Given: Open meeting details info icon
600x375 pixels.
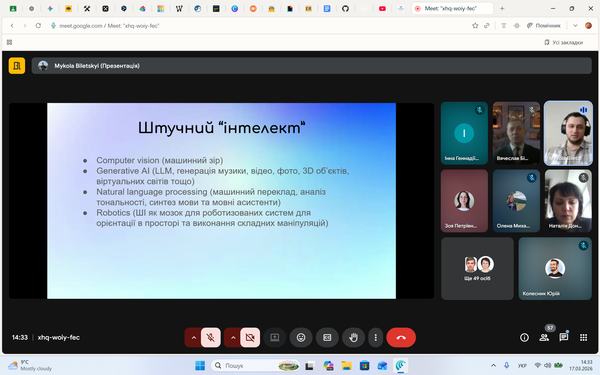Looking at the screenshot, I should (524, 338).
